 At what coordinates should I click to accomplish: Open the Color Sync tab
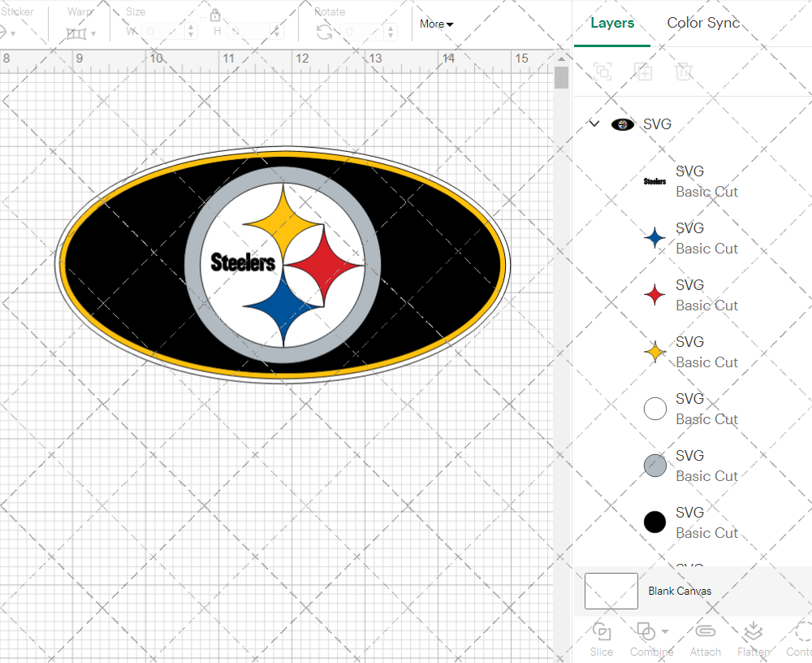coord(702,23)
